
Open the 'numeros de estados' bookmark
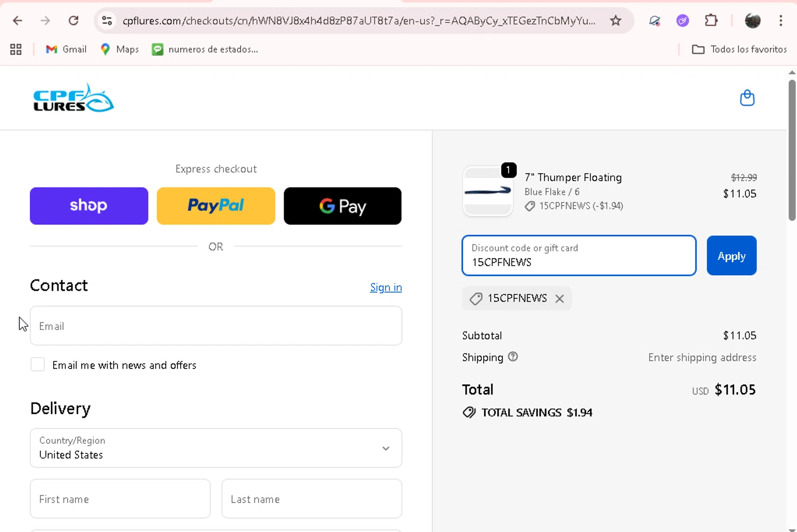coord(205,49)
